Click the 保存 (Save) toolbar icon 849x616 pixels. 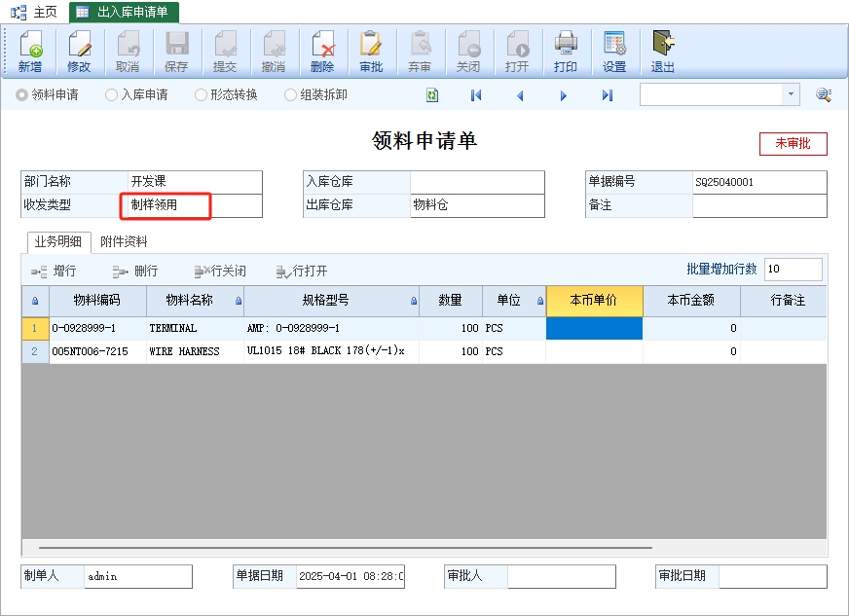tap(176, 52)
